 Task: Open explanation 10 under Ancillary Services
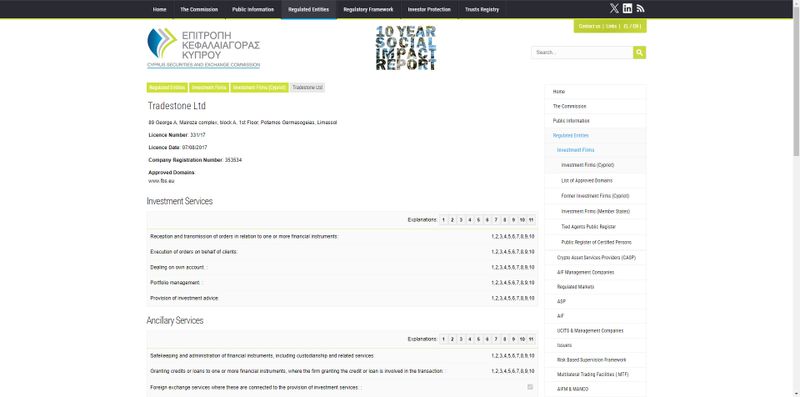(x=522, y=339)
